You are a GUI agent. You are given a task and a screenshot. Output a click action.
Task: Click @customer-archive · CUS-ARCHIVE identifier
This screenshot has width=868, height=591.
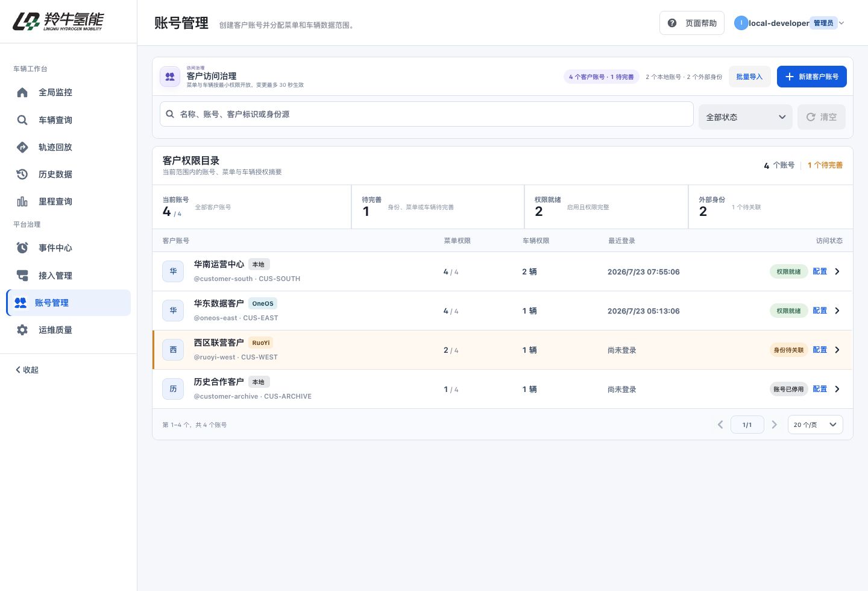253,396
